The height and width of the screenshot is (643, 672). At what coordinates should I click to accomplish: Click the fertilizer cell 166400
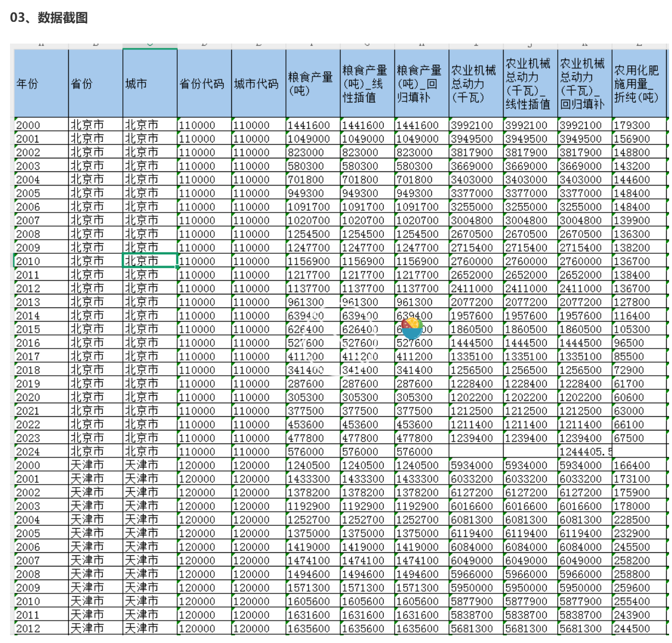point(640,465)
